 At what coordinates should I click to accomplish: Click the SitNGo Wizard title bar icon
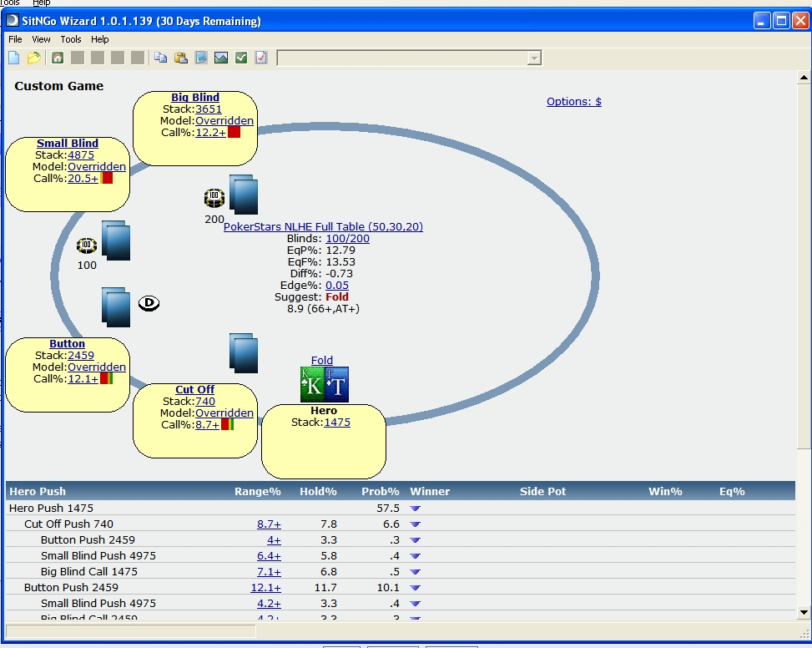click(13, 21)
